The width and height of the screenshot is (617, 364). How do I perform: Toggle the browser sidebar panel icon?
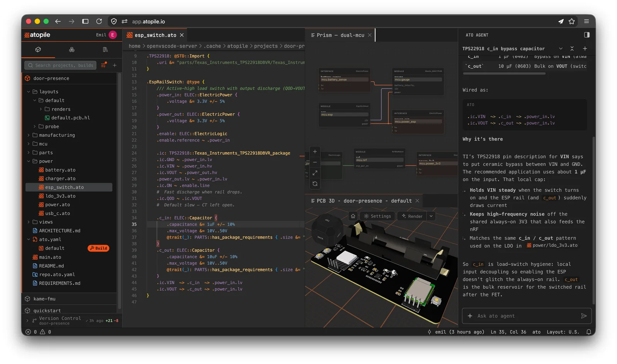85,22
